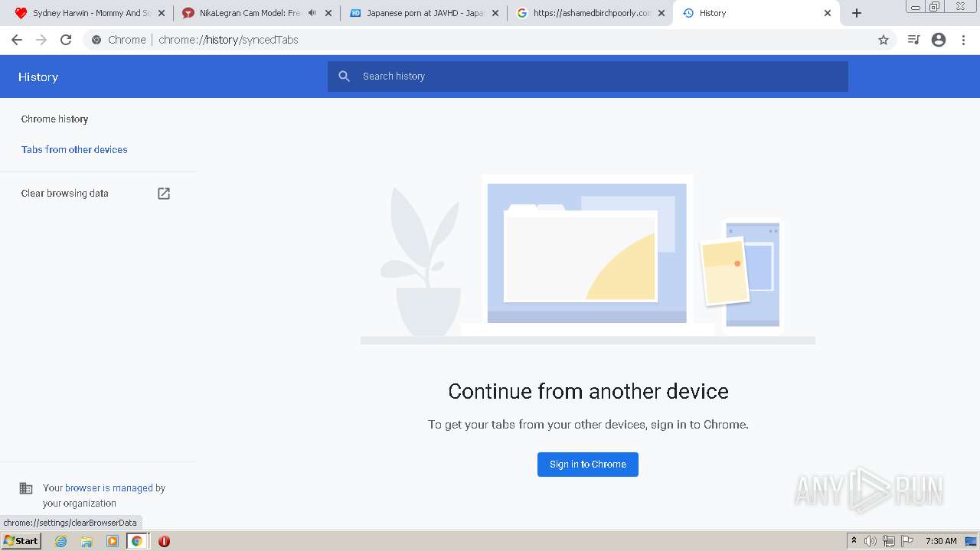Image resolution: width=980 pixels, height=551 pixels.
Task: Click the Search history field
Action: [588, 77]
